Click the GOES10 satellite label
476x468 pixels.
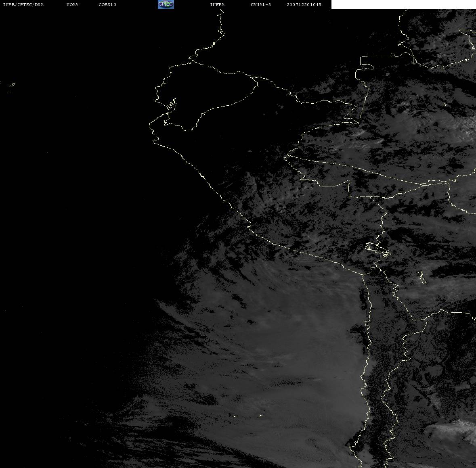click(107, 5)
